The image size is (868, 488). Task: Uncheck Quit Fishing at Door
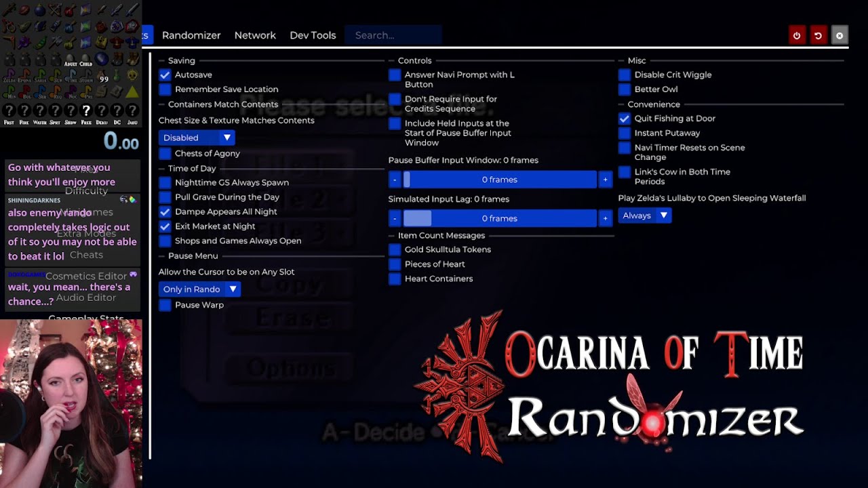(625, 119)
